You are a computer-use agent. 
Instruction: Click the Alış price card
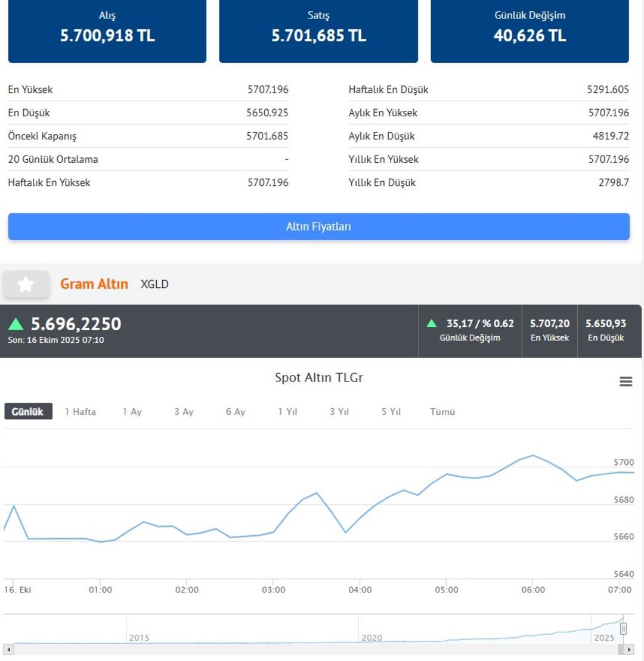[x=107, y=30]
